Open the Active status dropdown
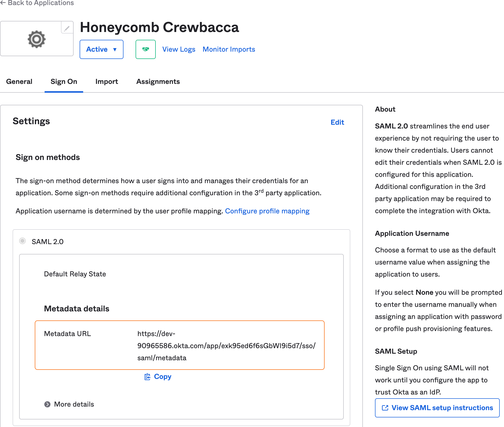 click(102, 49)
